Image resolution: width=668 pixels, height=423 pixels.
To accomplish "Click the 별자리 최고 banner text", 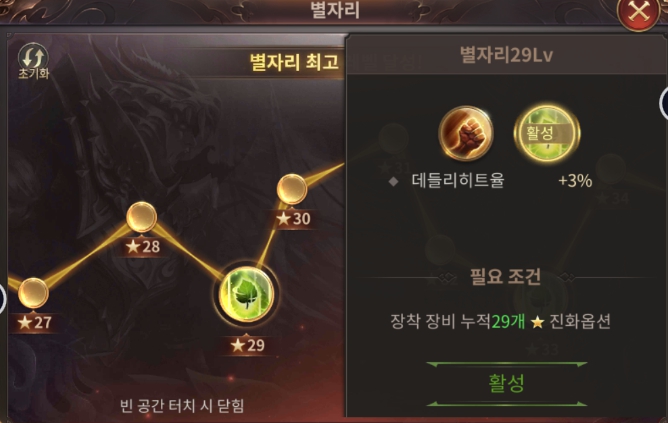I will point(294,62).
